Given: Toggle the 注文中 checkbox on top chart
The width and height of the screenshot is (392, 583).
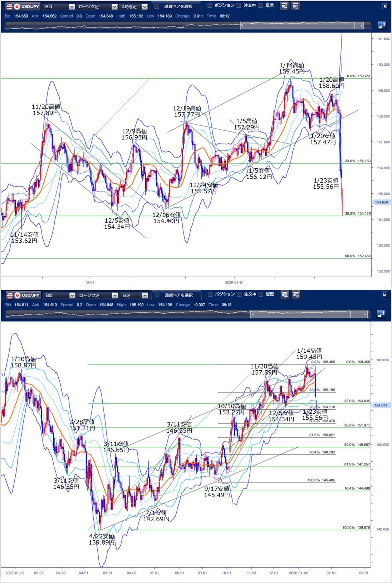Looking at the screenshot, I should [x=239, y=6].
